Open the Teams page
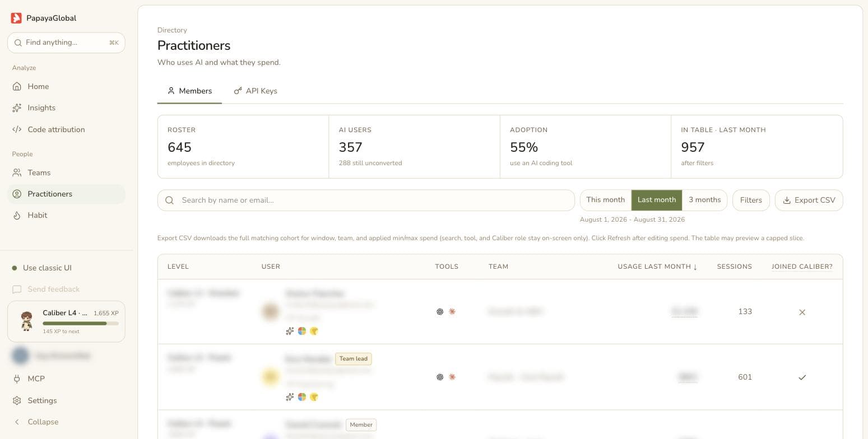Image resolution: width=868 pixels, height=439 pixels. pyautogui.click(x=66, y=172)
